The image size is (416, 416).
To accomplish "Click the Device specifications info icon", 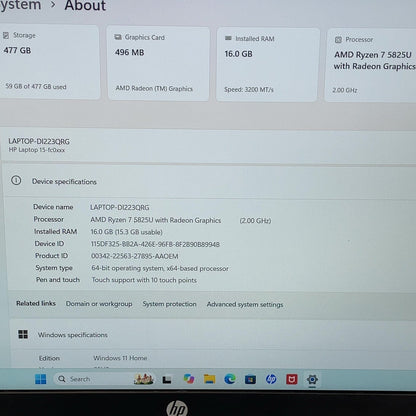I will tap(16, 181).
